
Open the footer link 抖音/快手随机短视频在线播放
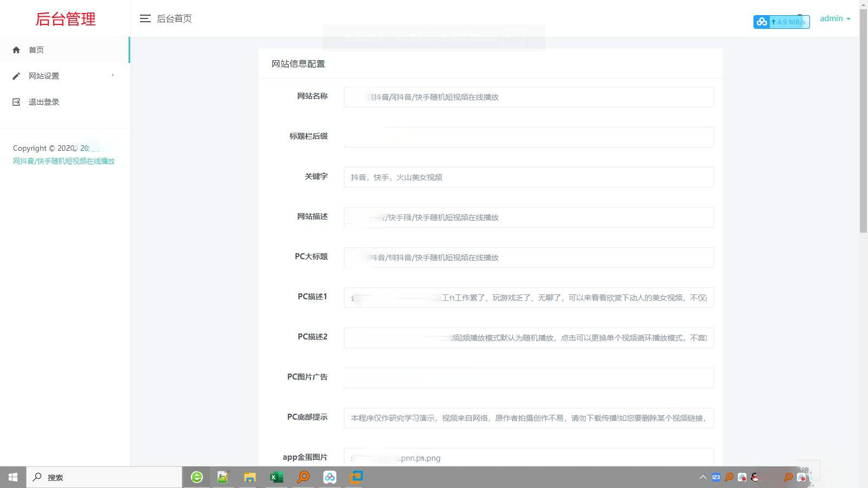[64, 161]
